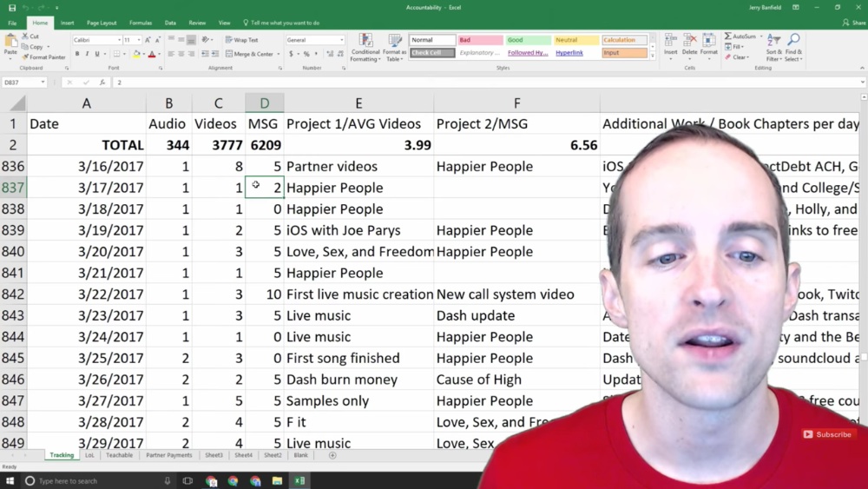Toggle Top Align vertical alignment
This screenshot has width=868, height=489.
pyautogui.click(x=171, y=40)
